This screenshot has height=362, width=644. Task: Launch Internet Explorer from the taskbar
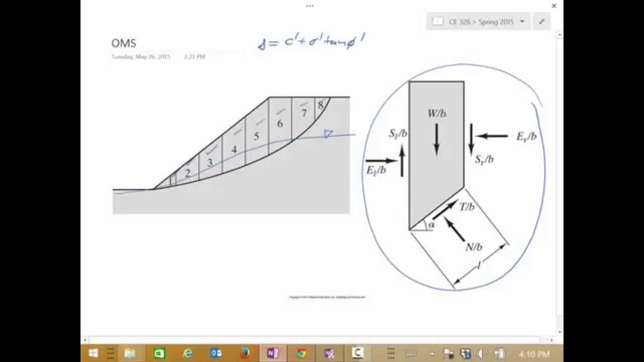pos(188,353)
